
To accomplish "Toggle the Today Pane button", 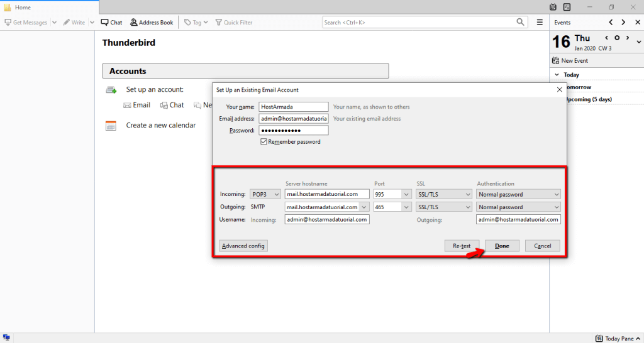I will click(x=618, y=339).
